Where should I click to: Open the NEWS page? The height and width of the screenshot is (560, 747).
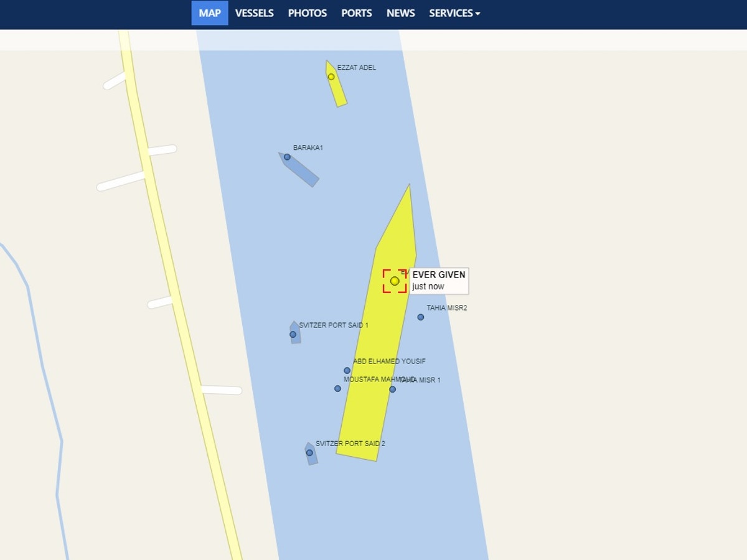click(x=401, y=13)
